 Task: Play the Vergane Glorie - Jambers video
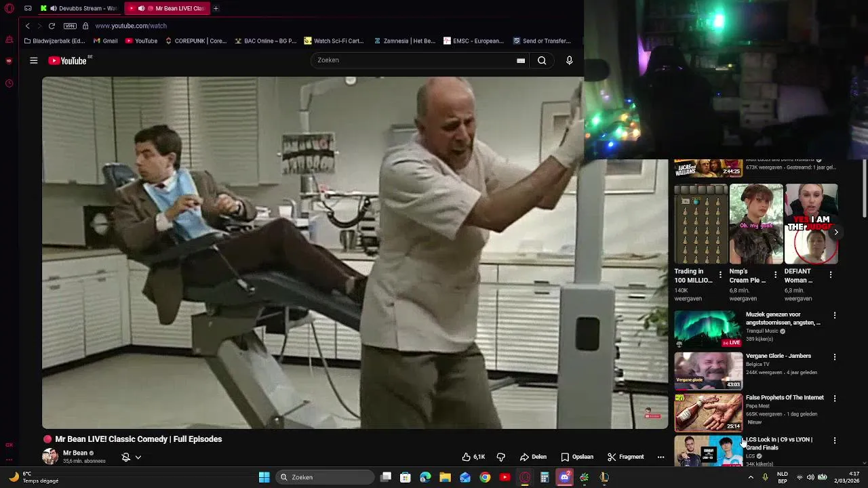click(x=708, y=371)
